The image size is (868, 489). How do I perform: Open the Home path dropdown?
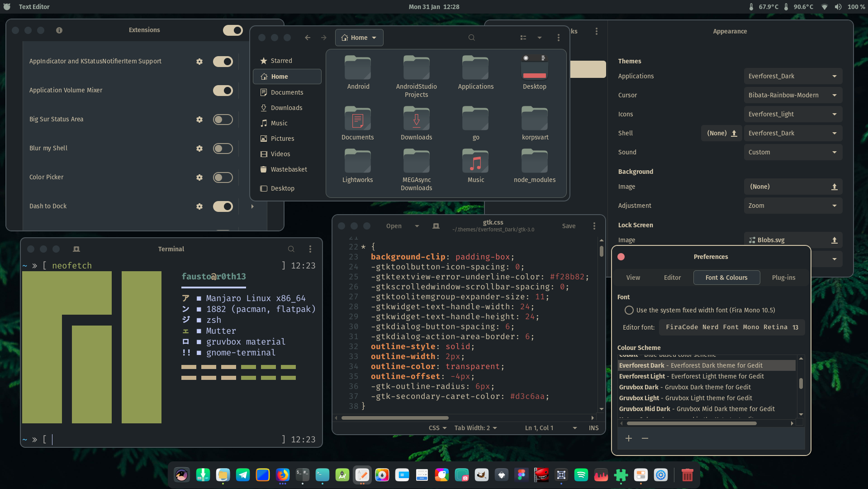click(x=359, y=38)
